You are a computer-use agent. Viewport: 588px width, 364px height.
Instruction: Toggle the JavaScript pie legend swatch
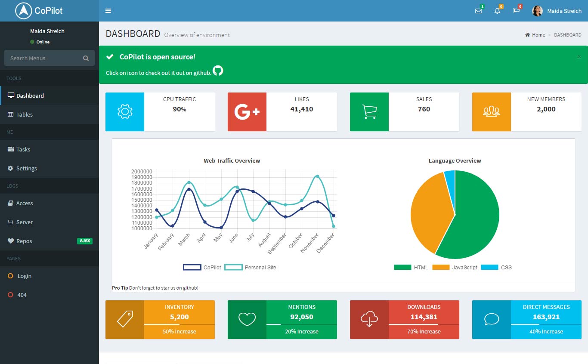pyautogui.click(x=441, y=267)
